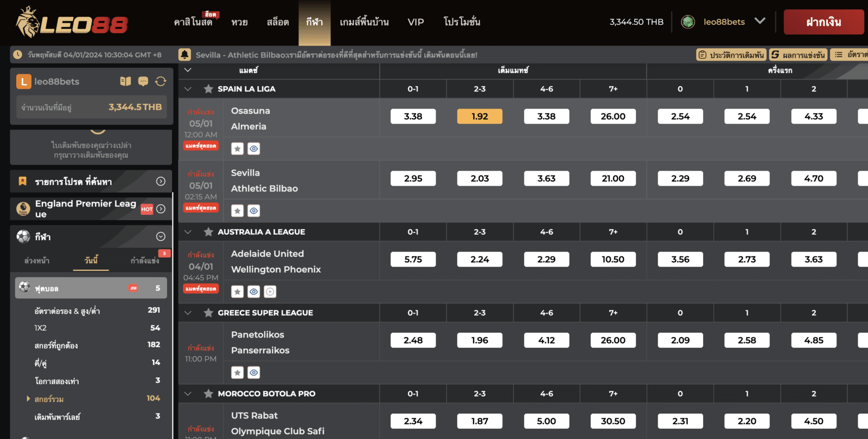
Task: Open account dropdown arrow next to leo88bets
Action: tap(760, 21)
